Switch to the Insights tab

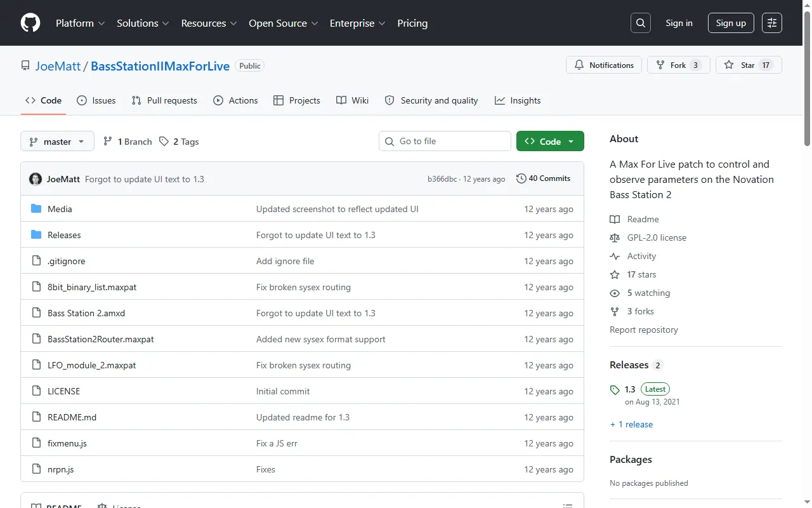point(518,100)
